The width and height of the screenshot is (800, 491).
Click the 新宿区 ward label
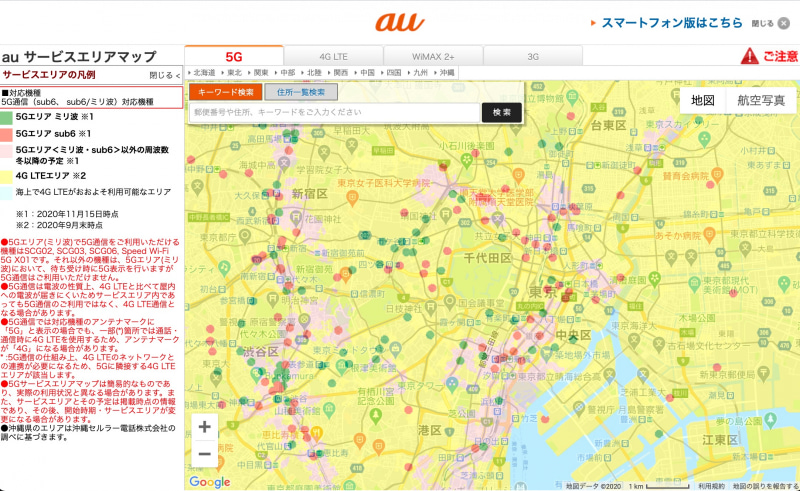tap(310, 194)
